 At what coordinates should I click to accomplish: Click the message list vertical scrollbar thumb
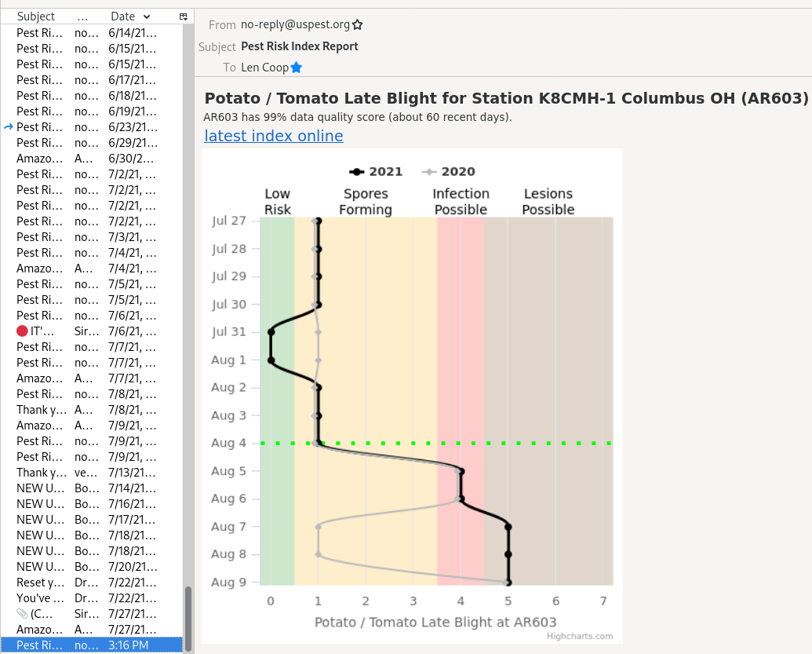(188, 618)
